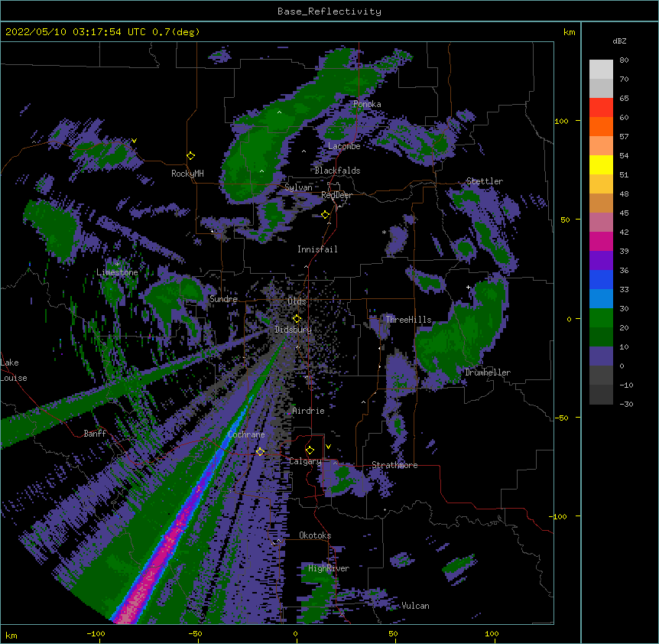Click the Base_Reflectivity title text
The height and width of the screenshot is (644, 659).
click(329, 11)
